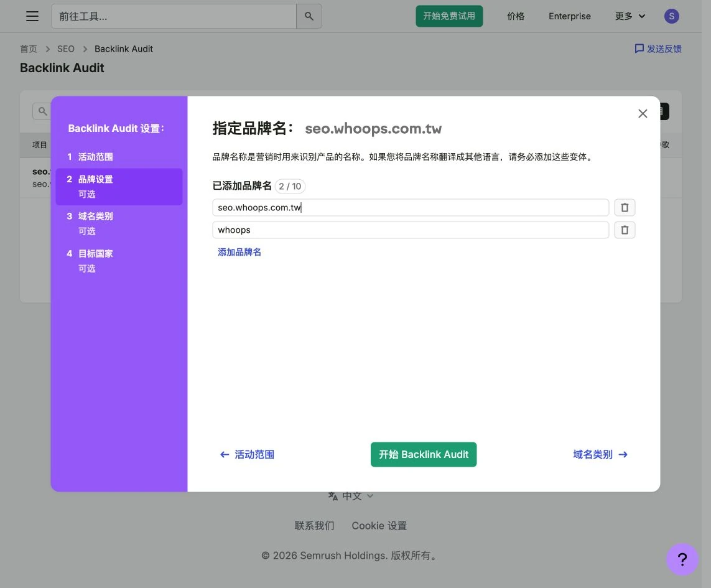Delete the seo.whoops.com.tw brand name
This screenshot has width=711, height=588.
(625, 207)
